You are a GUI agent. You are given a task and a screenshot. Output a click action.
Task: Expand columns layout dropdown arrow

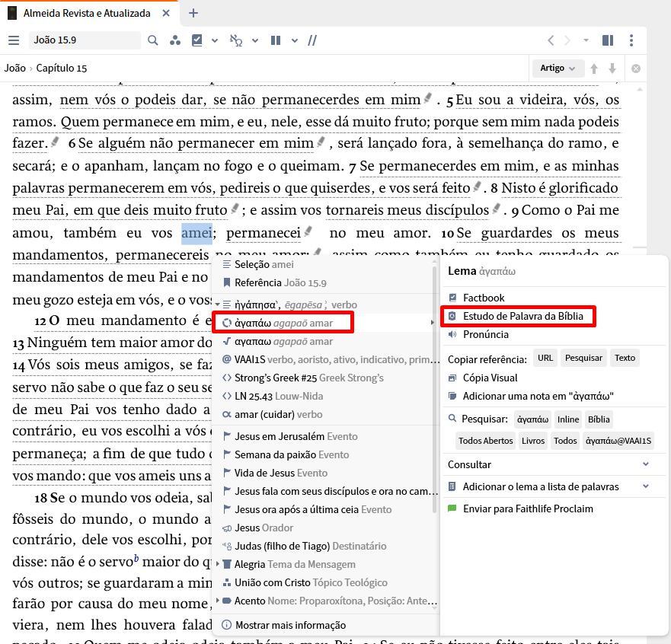point(295,40)
